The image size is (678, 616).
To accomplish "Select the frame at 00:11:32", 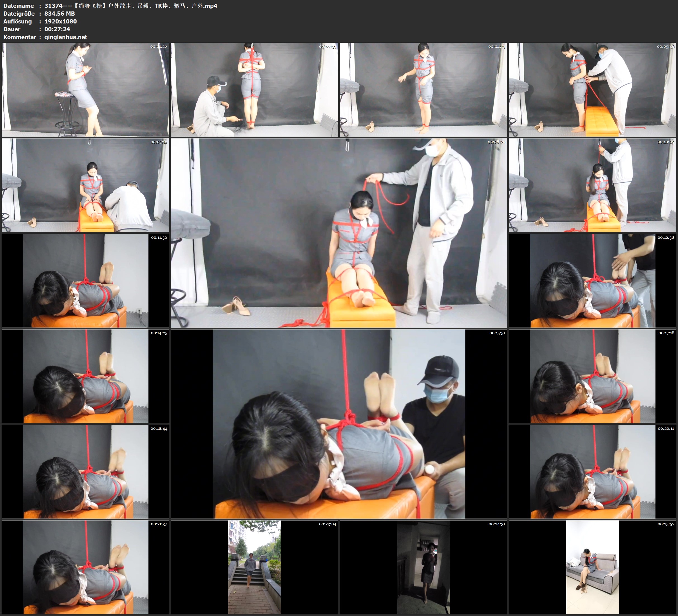I will click(x=85, y=280).
